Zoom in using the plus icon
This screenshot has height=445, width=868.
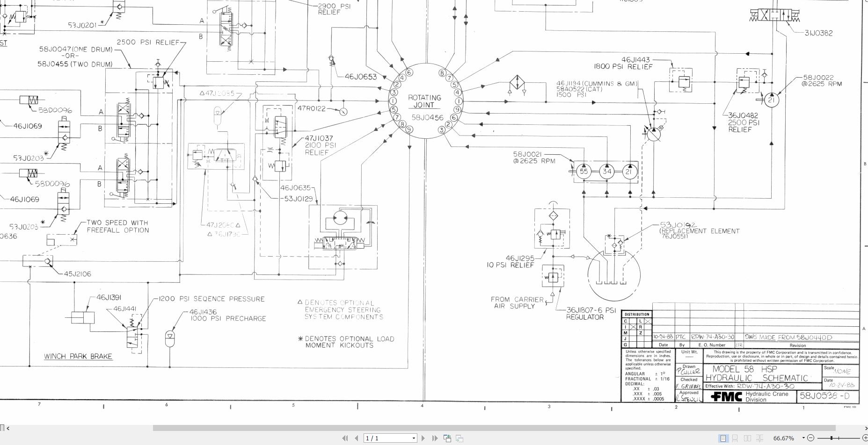[x=866, y=438]
